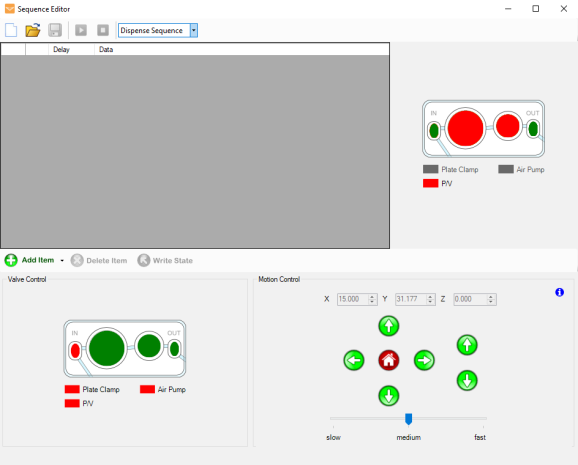Save the sequence with floppy icon
The image size is (578, 465).
[x=55, y=30]
